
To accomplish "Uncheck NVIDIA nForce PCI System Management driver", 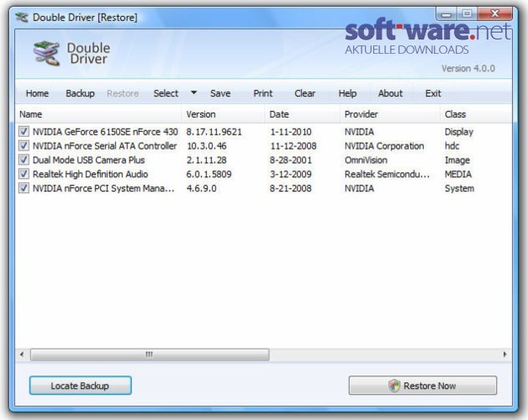I will point(24,188).
